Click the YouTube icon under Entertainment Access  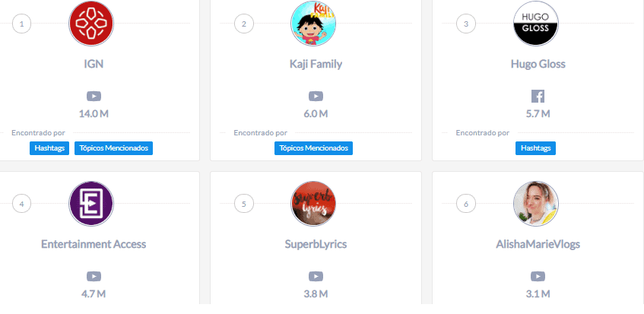tap(94, 276)
